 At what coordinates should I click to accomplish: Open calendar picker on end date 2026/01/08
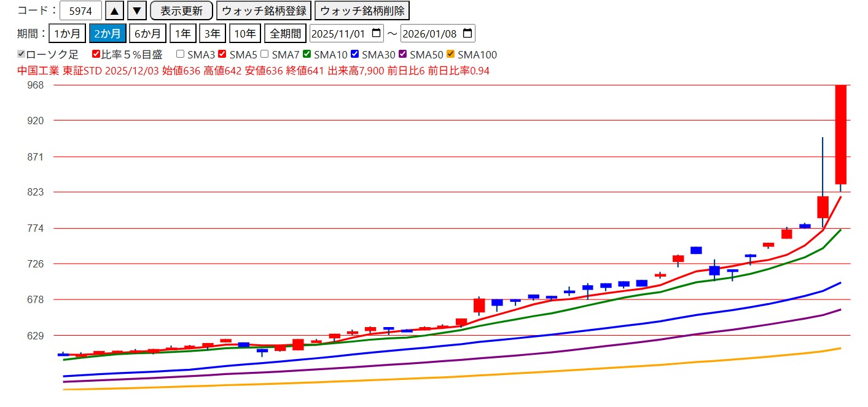point(467,33)
